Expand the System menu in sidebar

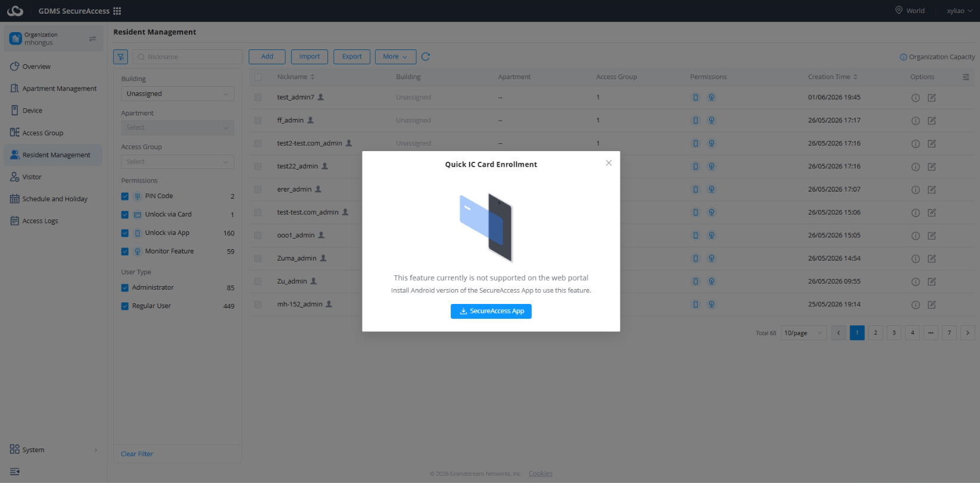53,450
